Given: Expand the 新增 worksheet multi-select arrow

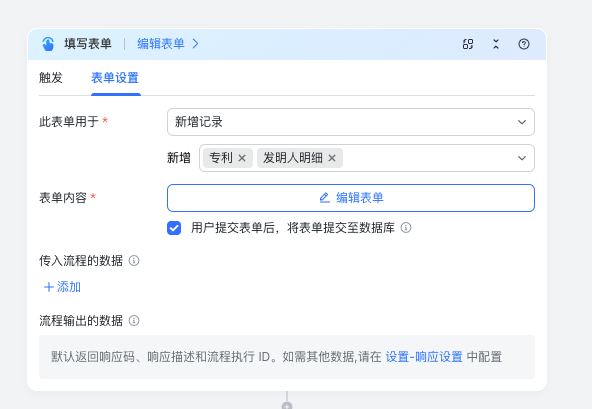Looking at the screenshot, I should coord(522,158).
